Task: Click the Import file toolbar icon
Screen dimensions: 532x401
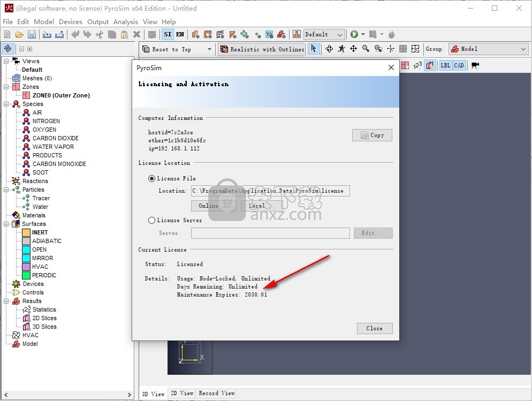Action: tap(47, 34)
